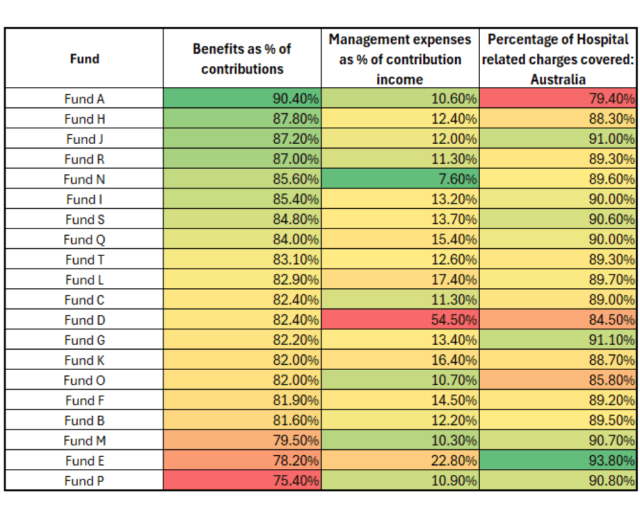Select the green 93.80% hospital coverage cell
This screenshot has width=640, height=512.
558,460
